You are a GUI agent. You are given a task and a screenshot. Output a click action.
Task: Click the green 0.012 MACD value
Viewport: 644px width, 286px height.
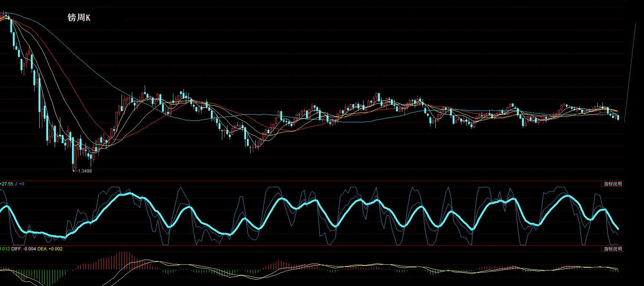click(x=5, y=249)
